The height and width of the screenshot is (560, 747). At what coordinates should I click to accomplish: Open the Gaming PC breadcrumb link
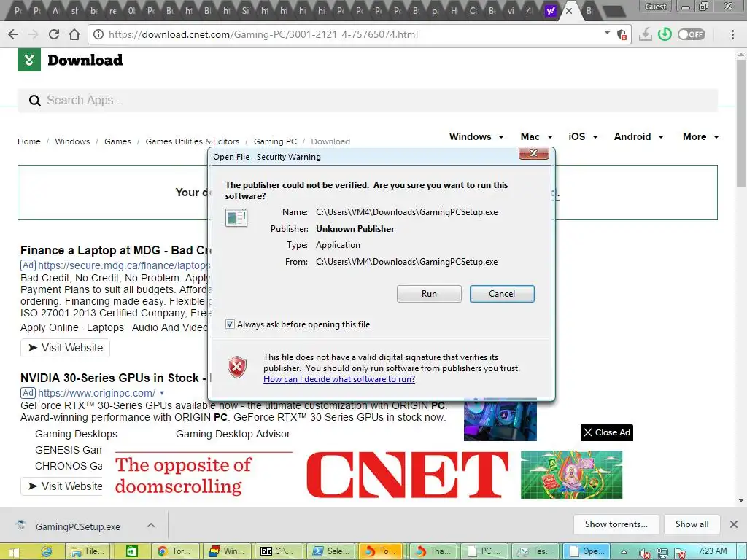click(275, 141)
